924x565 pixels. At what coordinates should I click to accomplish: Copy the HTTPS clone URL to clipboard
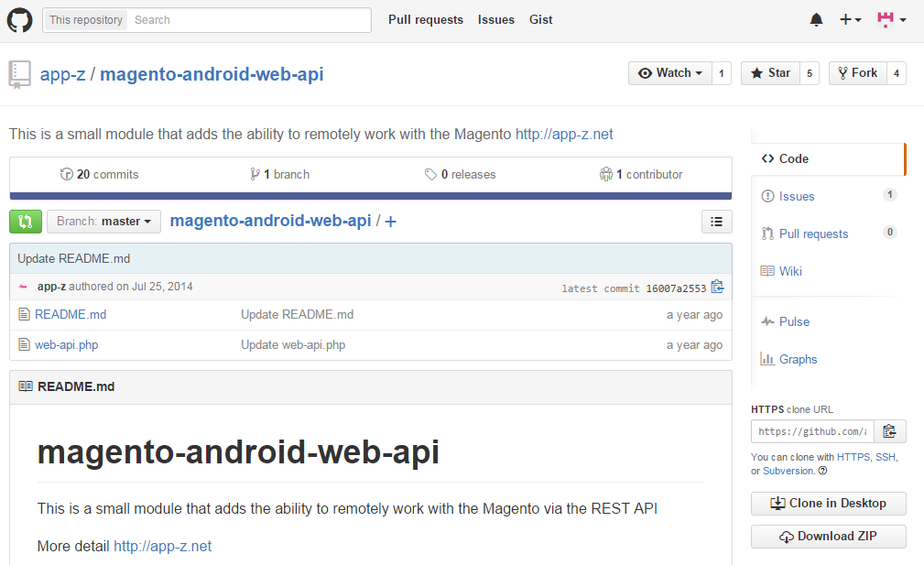click(x=889, y=431)
